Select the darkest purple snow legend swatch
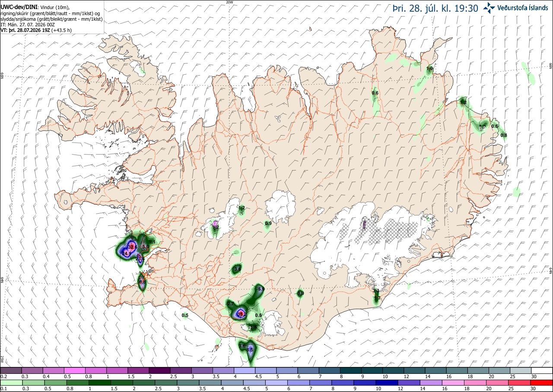The width and height of the screenshot is (553, 392). click(159, 370)
